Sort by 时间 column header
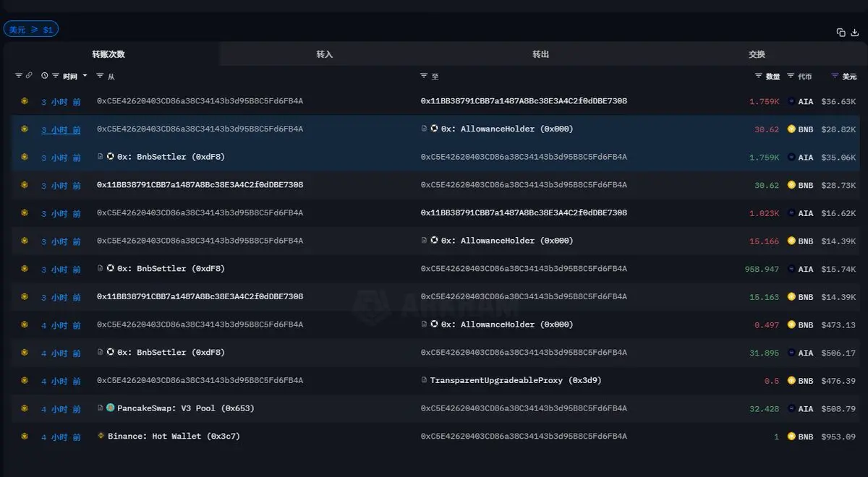 [x=70, y=76]
